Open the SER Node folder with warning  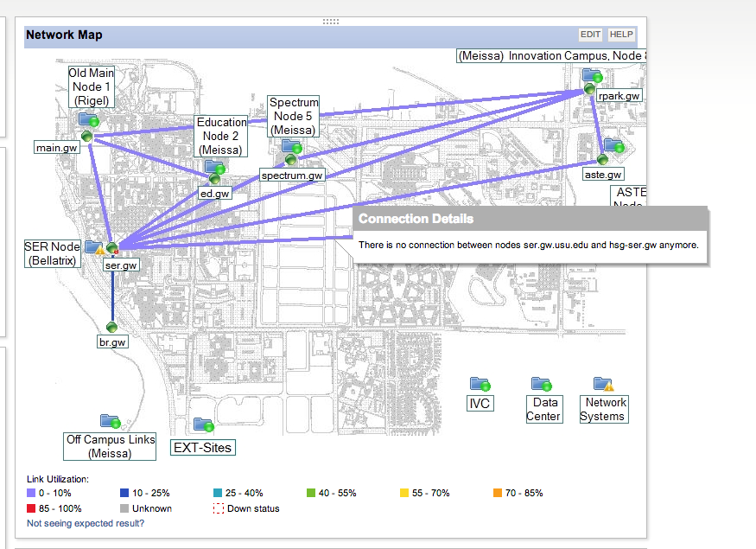94,247
